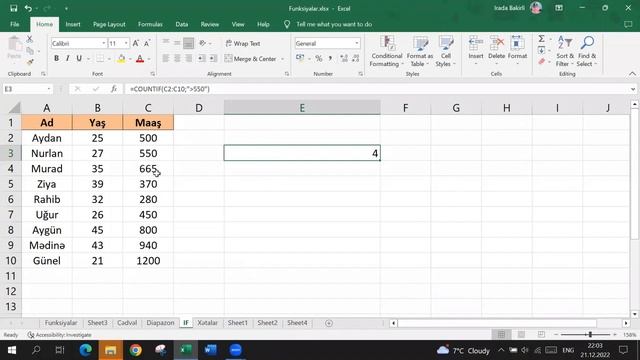The image size is (640, 360).
Task: Apply the red font color A
Action: pos(140,59)
